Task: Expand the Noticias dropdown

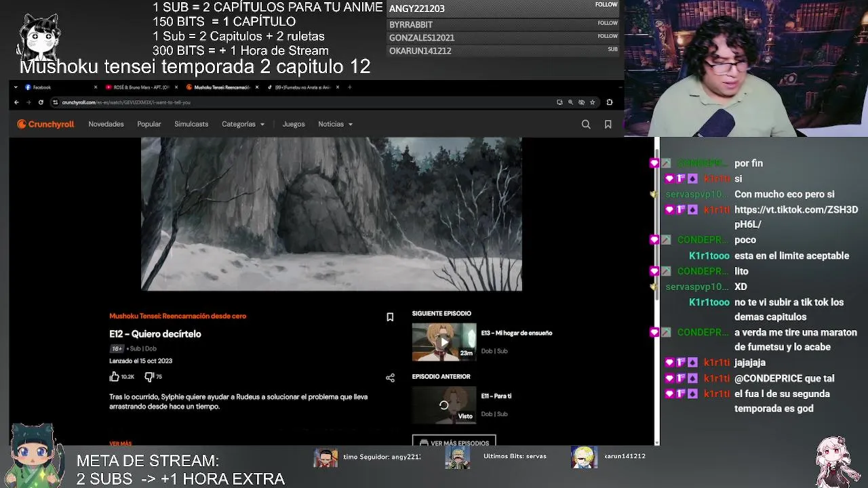Action: click(x=336, y=124)
